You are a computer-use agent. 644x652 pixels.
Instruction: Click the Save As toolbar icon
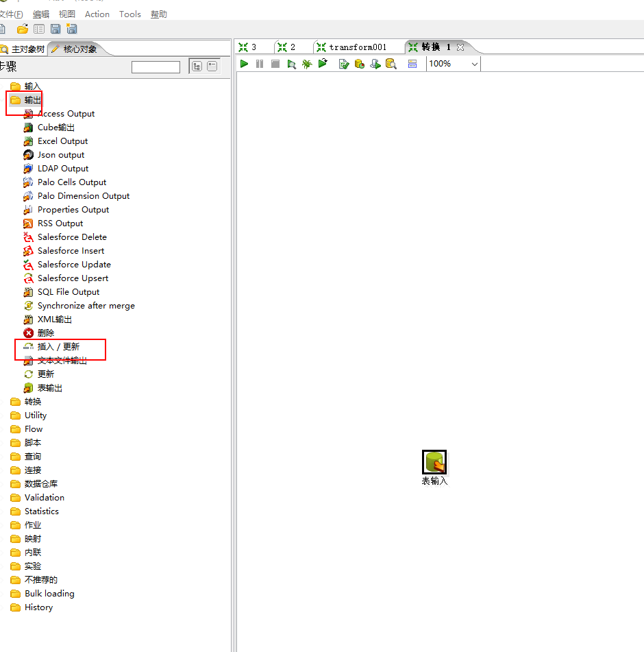72,29
